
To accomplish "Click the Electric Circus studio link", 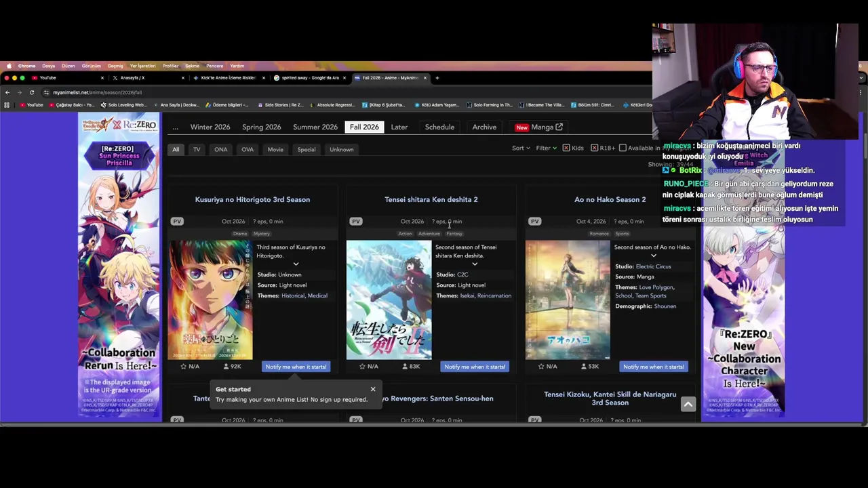I will tap(653, 266).
